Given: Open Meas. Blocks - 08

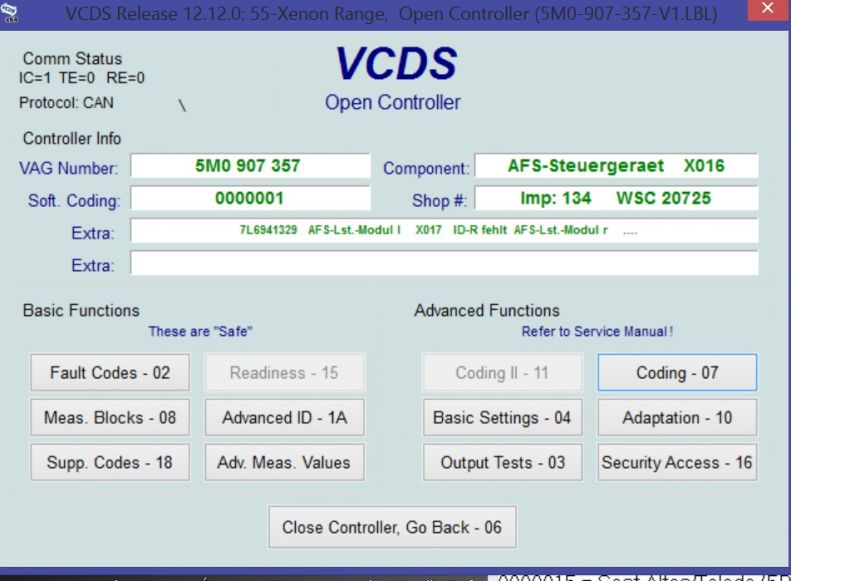Looking at the screenshot, I should tap(110, 417).
